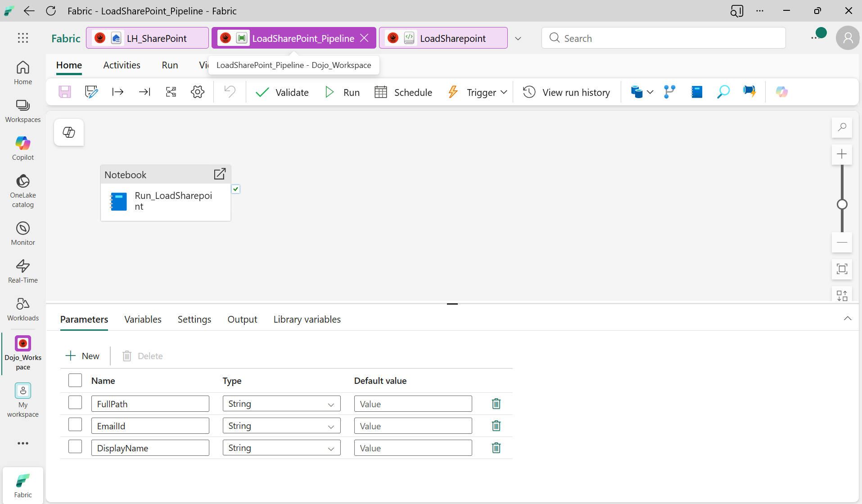862x504 pixels.
Task: Open the Monitor section in the sidebar
Action: pyautogui.click(x=23, y=232)
